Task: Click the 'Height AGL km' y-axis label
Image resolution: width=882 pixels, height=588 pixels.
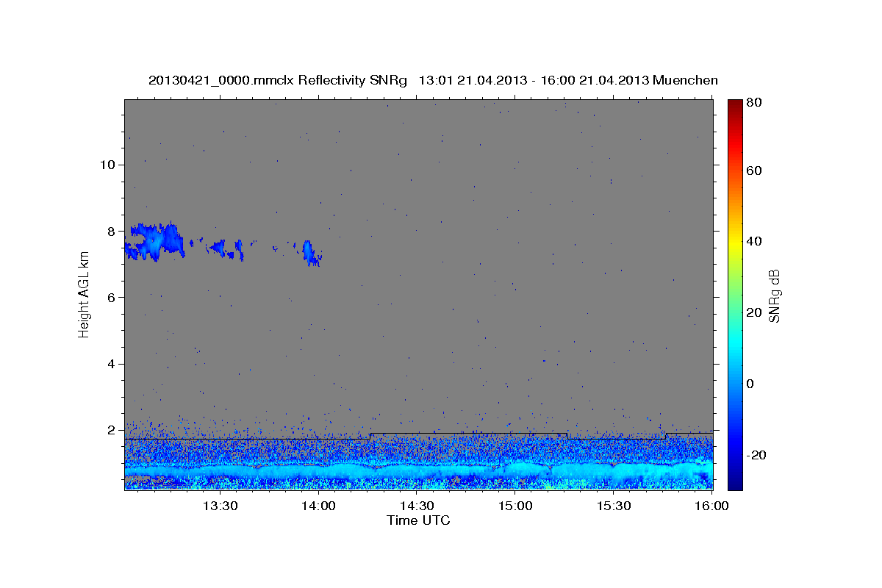Action: (84, 295)
